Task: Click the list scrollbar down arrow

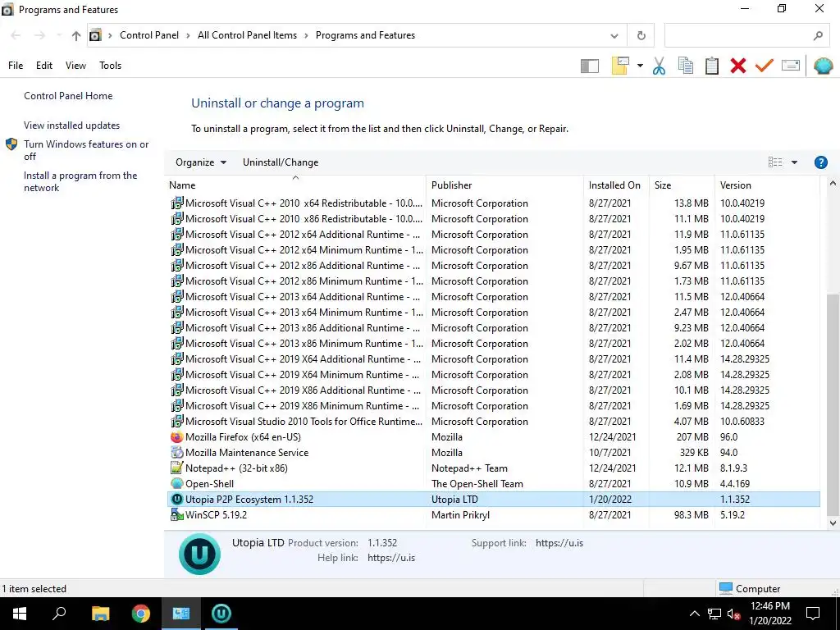Action: (833, 523)
